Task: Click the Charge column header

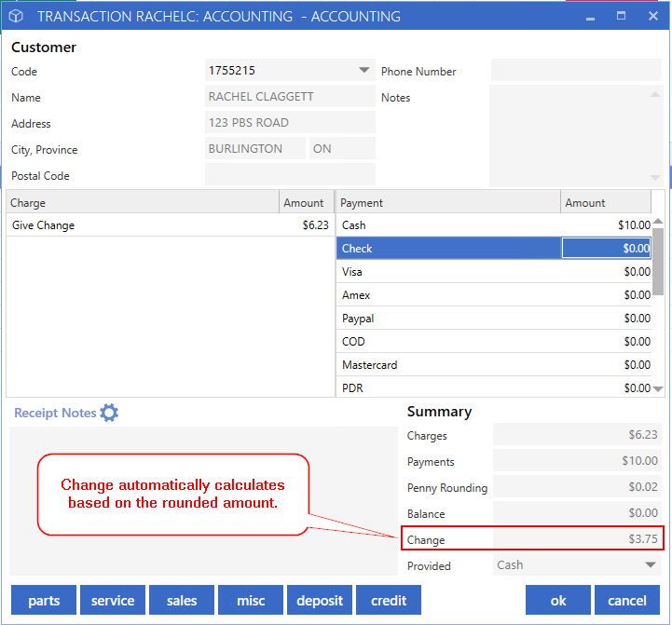Action: [143, 202]
